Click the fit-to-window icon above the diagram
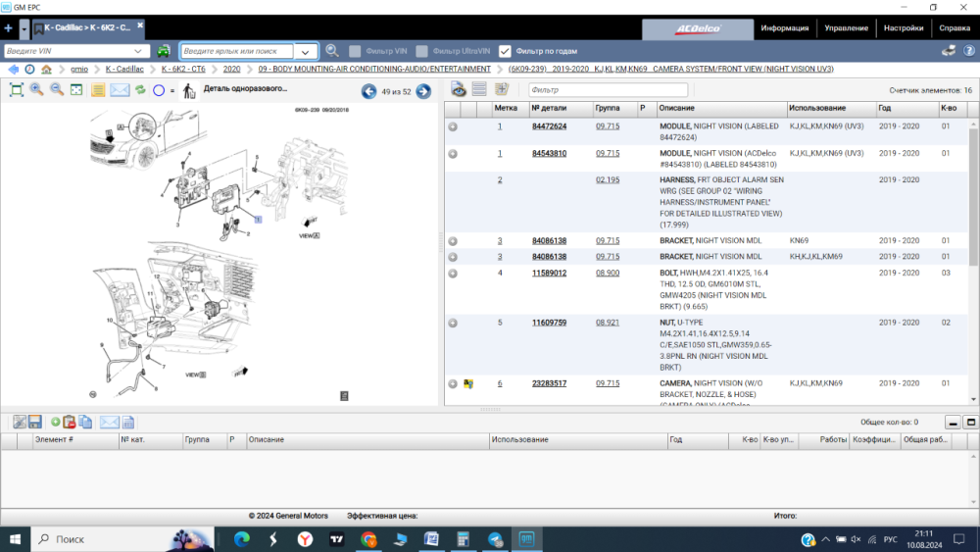 click(16, 90)
